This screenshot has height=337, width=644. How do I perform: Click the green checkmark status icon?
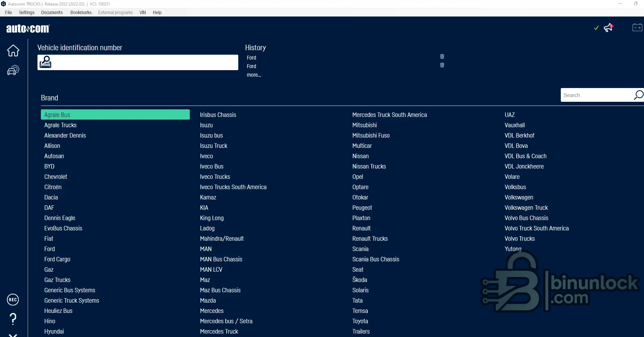tap(596, 28)
